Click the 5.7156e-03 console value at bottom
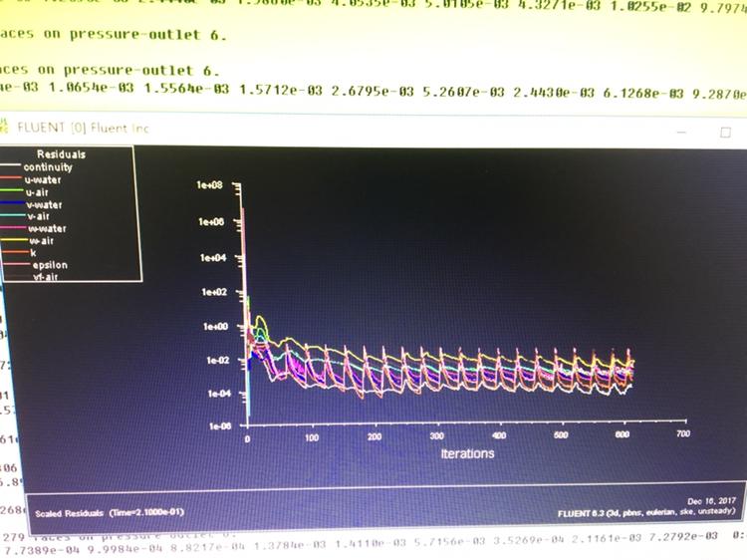Screen dimensions: 747x560 tap(449, 540)
